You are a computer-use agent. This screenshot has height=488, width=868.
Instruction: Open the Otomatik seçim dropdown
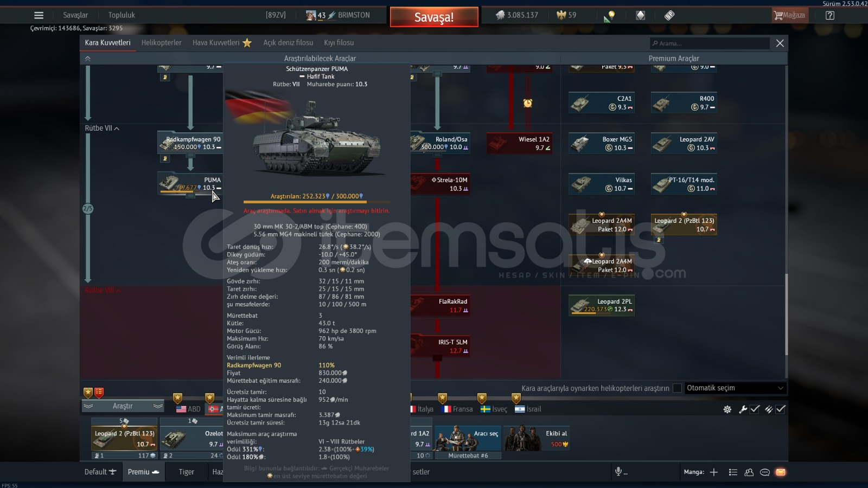tap(735, 388)
